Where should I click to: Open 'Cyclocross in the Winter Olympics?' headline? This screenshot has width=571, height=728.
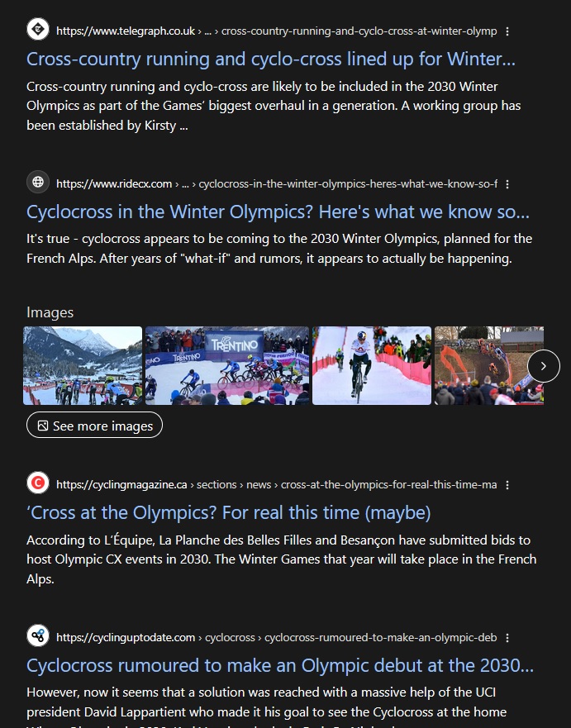278,212
